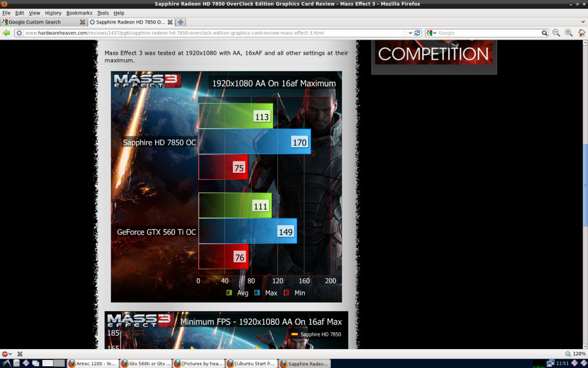Click the file manager icon in the taskbar

(x=16, y=363)
